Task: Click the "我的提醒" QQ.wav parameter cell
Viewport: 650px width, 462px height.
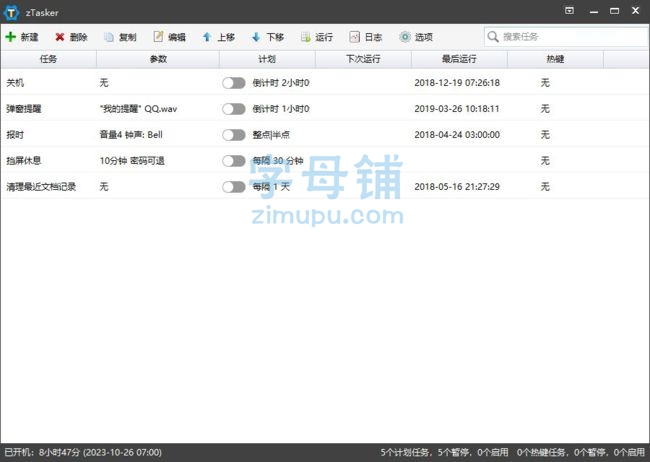Action: click(x=138, y=109)
